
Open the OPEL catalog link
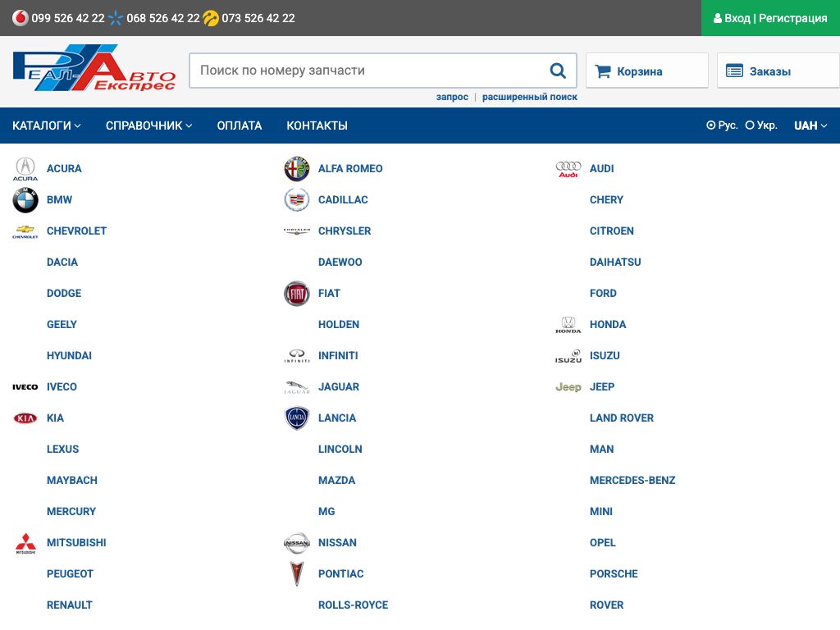602,543
